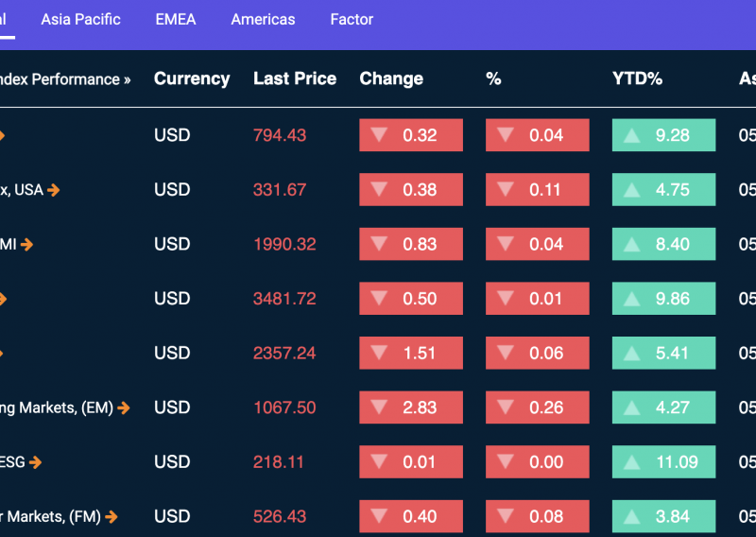This screenshot has width=756, height=537.
Task: Click the last price 3481.72
Action: tap(284, 299)
